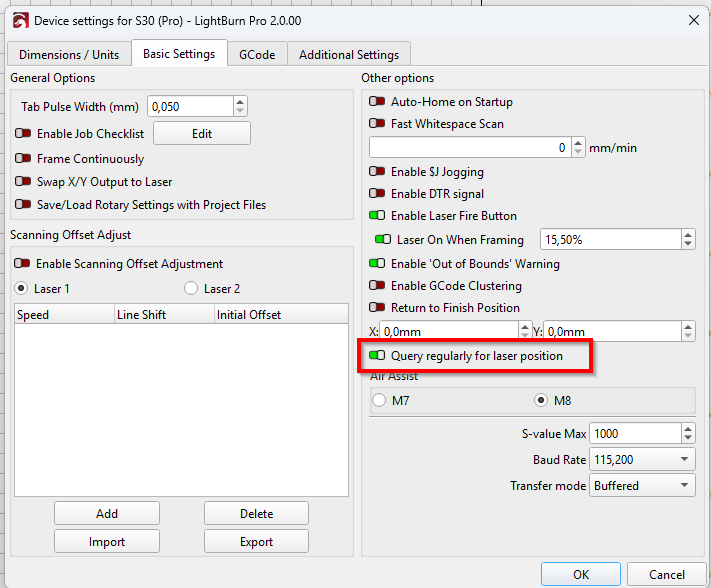Toggle Enable $J Jogging switch
The height and width of the screenshot is (588, 711).
(x=377, y=171)
